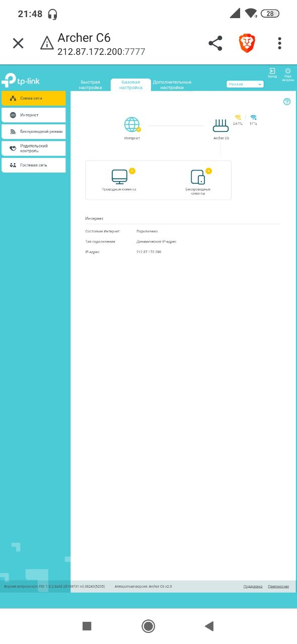Image resolution: width=297 pixels, height=644 pixels.
Task: Click the wired clients count badge
Action: (x=132, y=171)
